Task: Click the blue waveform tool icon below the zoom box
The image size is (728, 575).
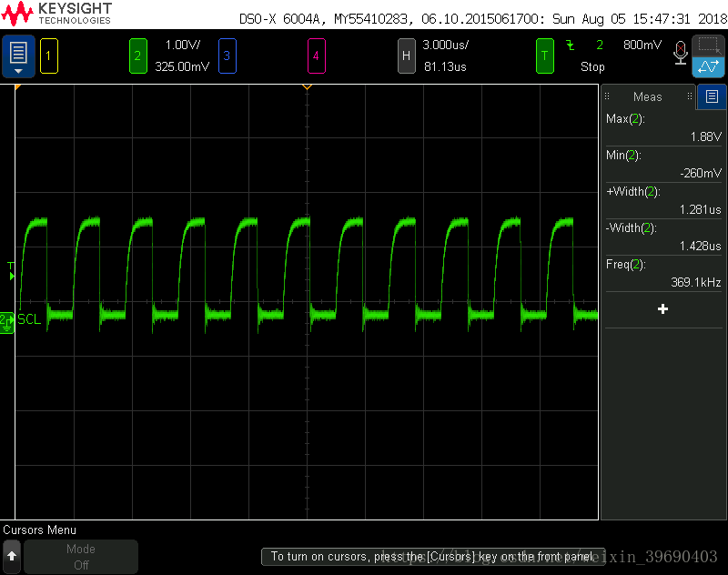Action: point(709,66)
